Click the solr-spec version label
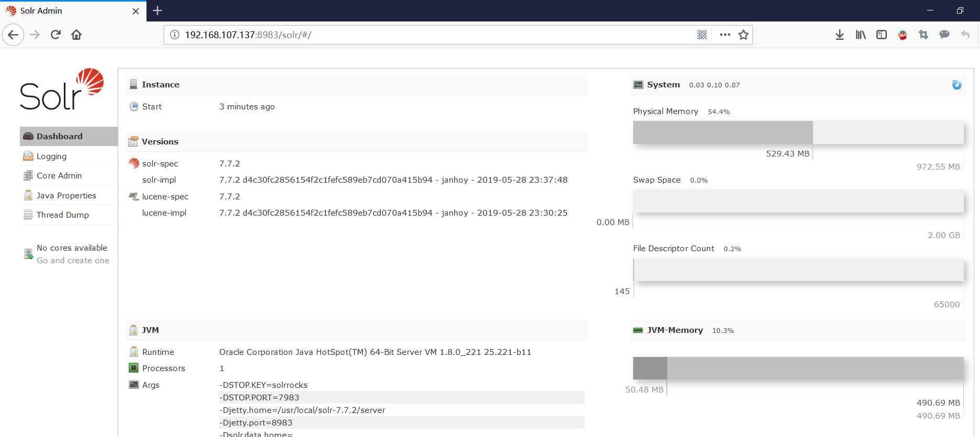 pos(160,164)
